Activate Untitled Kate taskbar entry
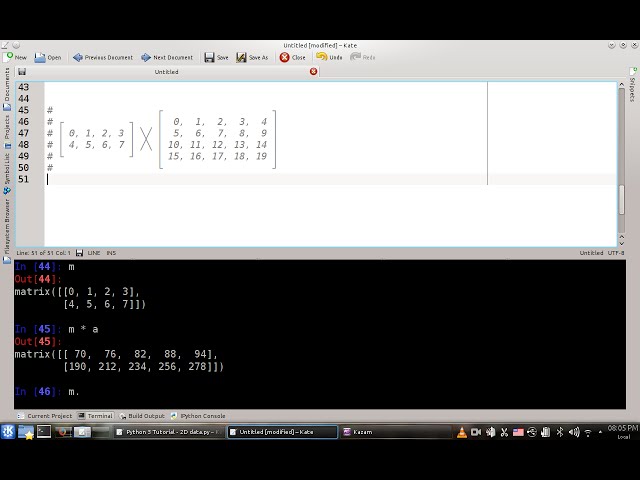This screenshot has height=480, width=640. 282,432
